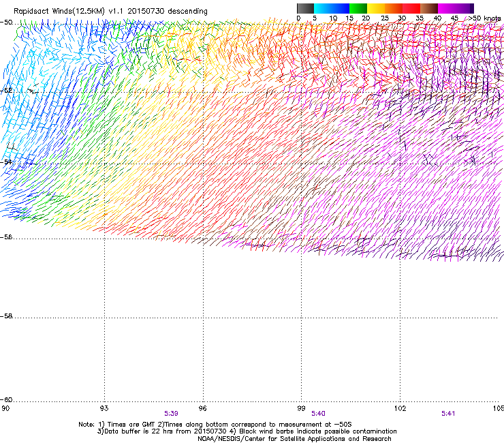Click the longitude label 96
The width and height of the screenshot is (504, 443).
(x=202, y=408)
